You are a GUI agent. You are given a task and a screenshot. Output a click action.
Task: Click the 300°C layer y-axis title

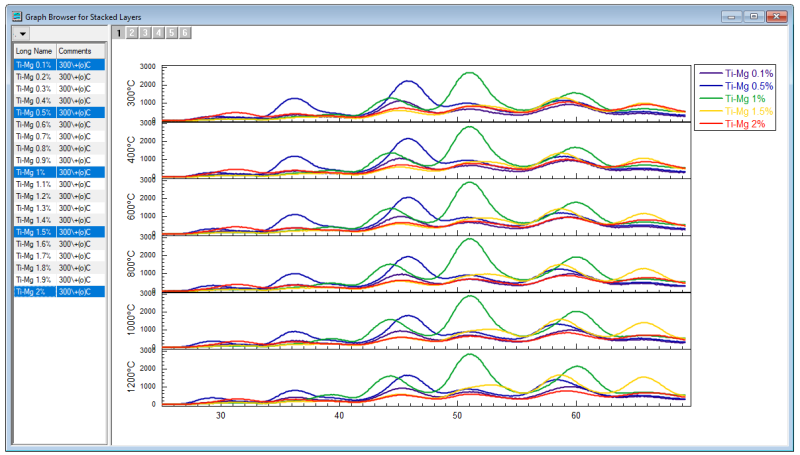point(131,93)
